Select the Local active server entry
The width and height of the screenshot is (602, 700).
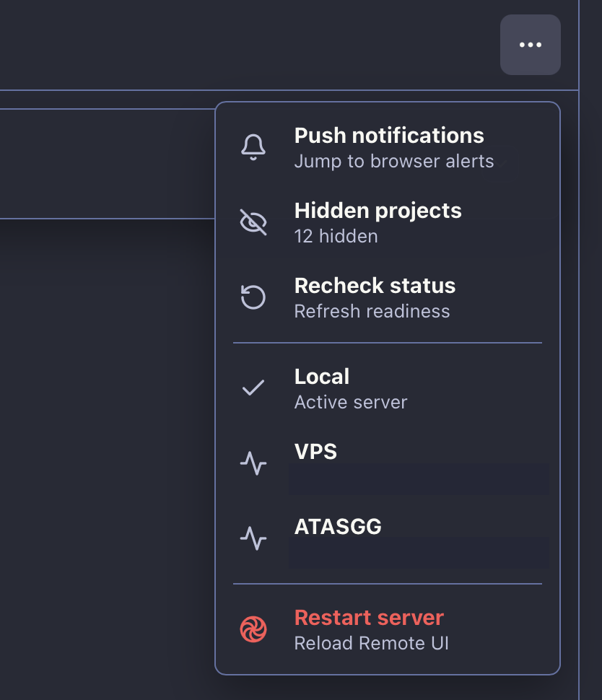(x=387, y=389)
